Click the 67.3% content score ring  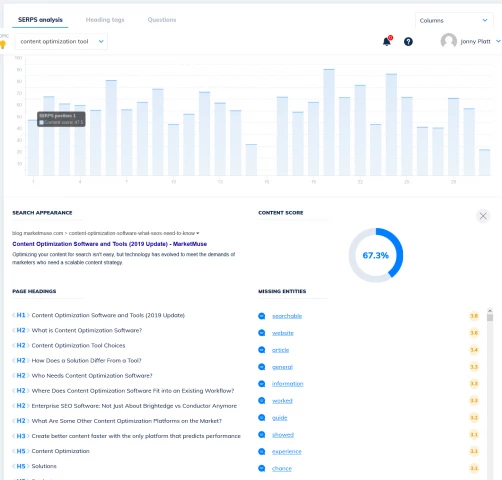tap(376, 255)
